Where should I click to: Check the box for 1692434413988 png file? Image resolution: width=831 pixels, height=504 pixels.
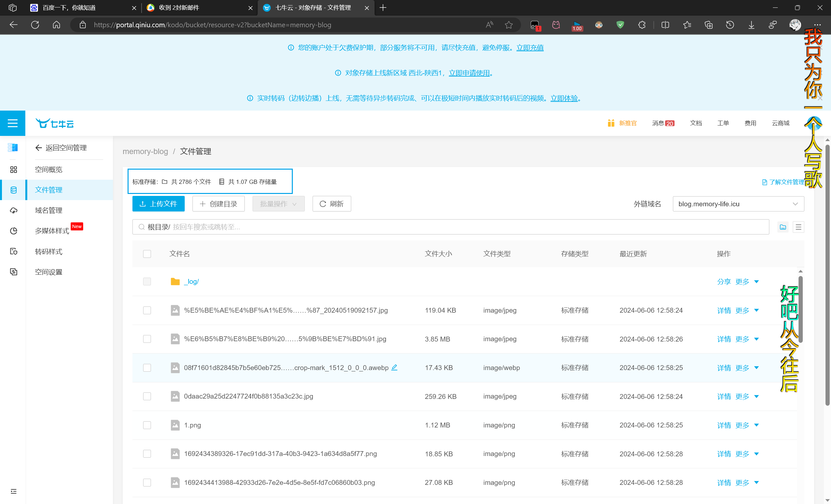pyautogui.click(x=147, y=483)
